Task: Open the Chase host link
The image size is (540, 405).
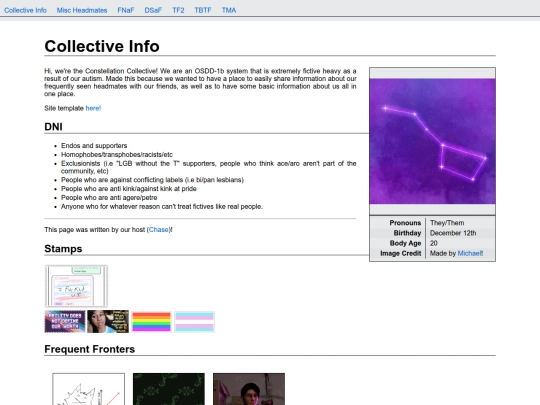Action: (x=159, y=230)
